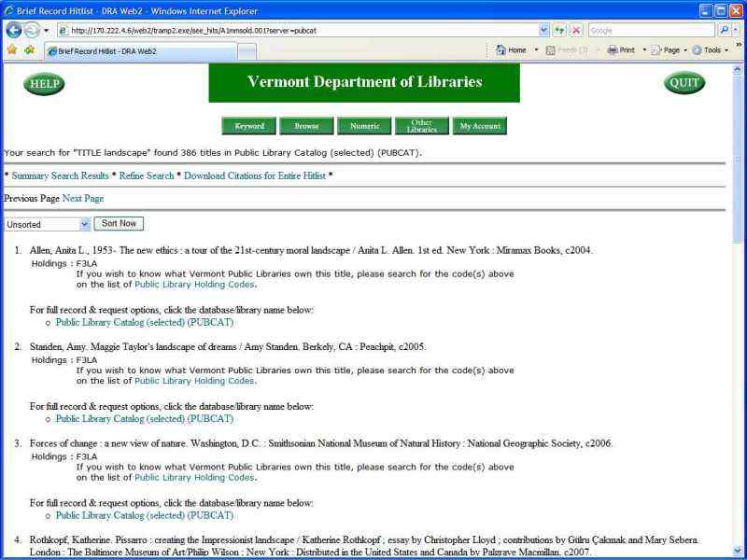Click the Home toolbar icon
The width and height of the screenshot is (747, 560).
pos(511,50)
